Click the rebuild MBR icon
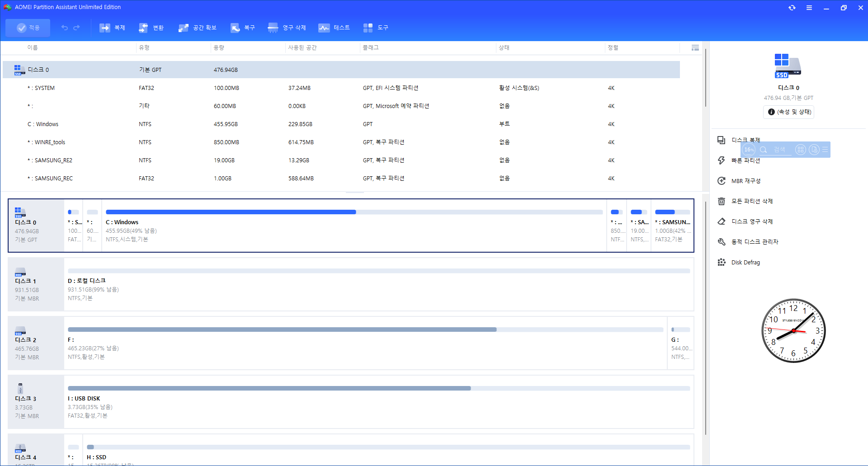Viewport: 868px width, 466px height. pyautogui.click(x=722, y=181)
